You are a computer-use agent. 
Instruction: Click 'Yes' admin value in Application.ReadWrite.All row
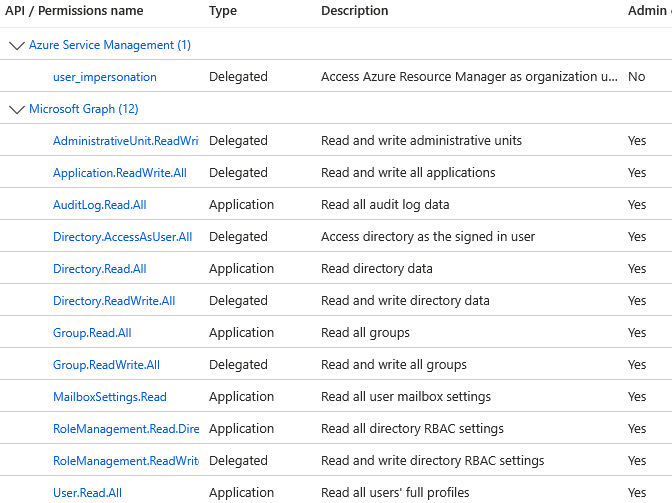coord(637,173)
